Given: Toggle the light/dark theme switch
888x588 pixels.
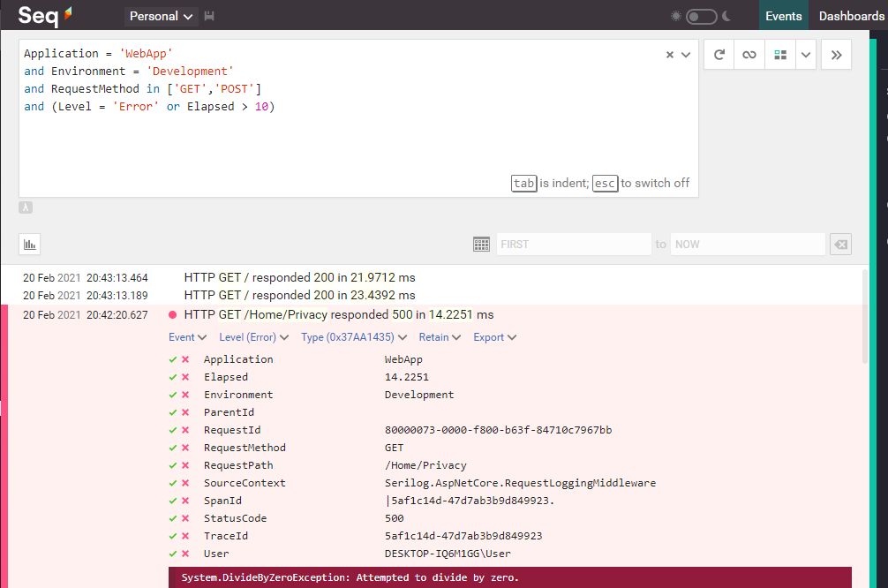Looking at the screenshot, I should pyautogui.click(x=701, y=17).
